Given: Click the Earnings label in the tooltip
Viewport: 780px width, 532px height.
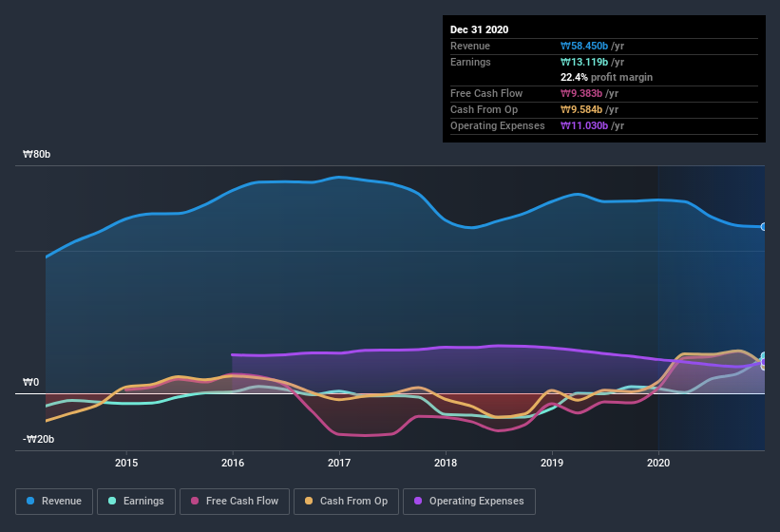Looking at the screenshot, I should (x=470, y=62).
